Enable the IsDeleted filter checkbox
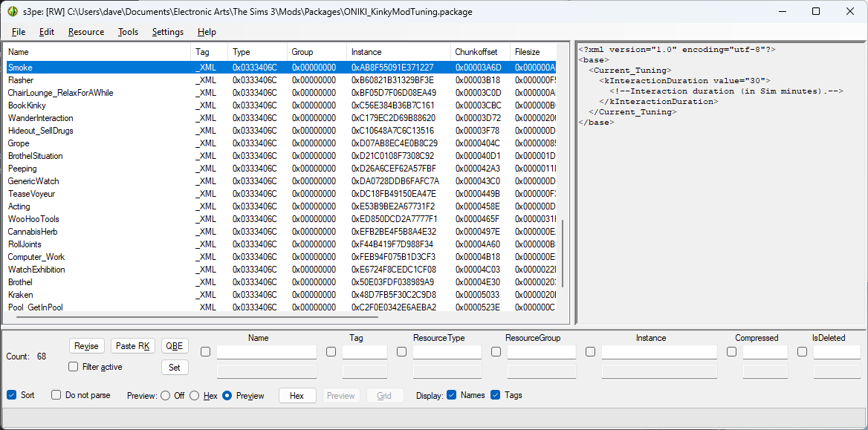The image size is (868, 430). coord(802,351)
